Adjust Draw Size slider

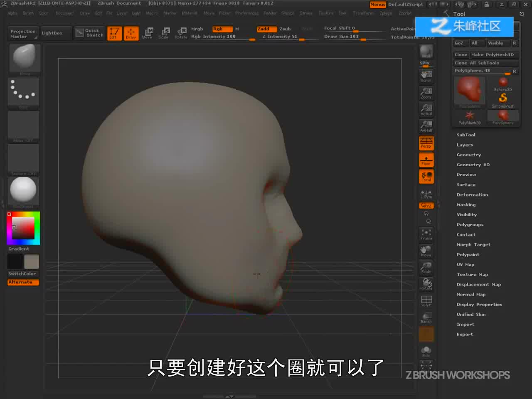click(x=354, y=37)
